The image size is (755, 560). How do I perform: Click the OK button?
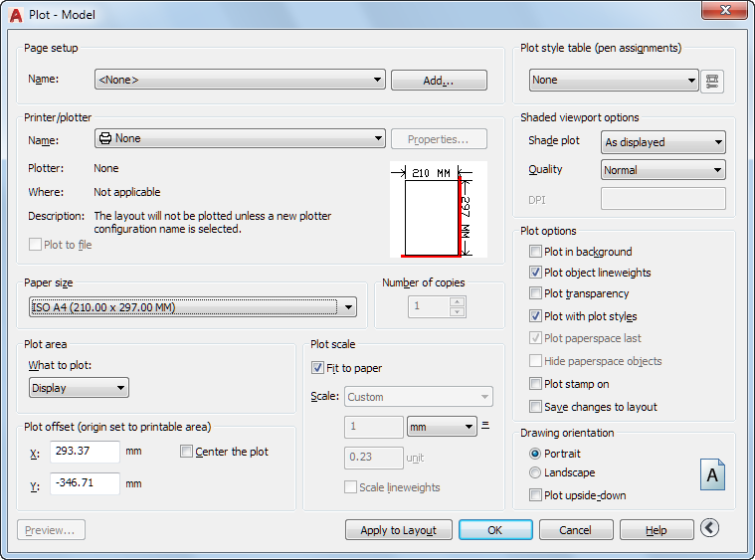click(494, 530)
